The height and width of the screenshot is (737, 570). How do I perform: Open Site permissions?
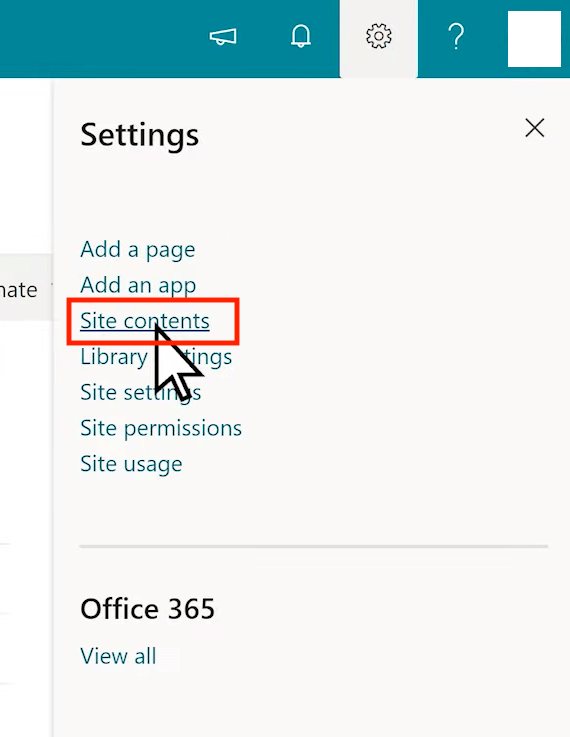click(x=161, y=428)
